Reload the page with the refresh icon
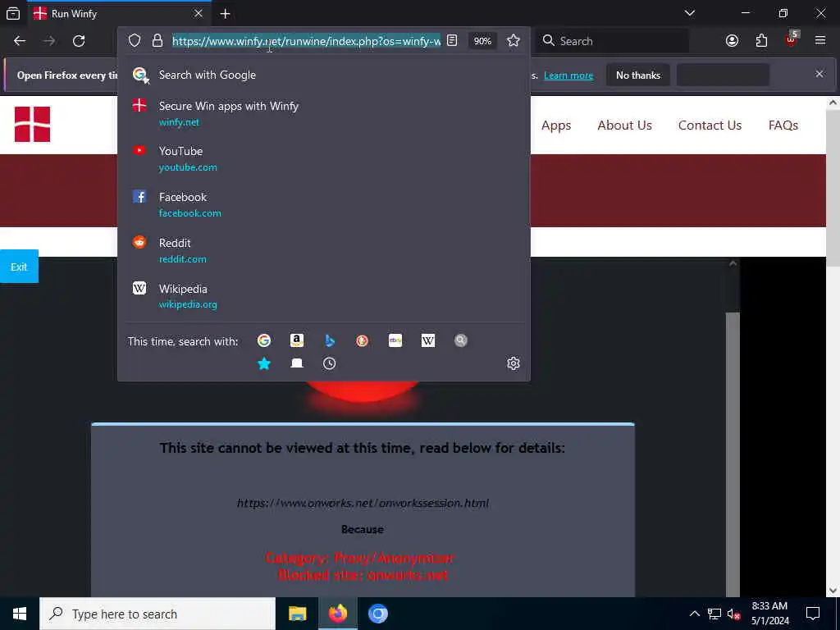 79,41
